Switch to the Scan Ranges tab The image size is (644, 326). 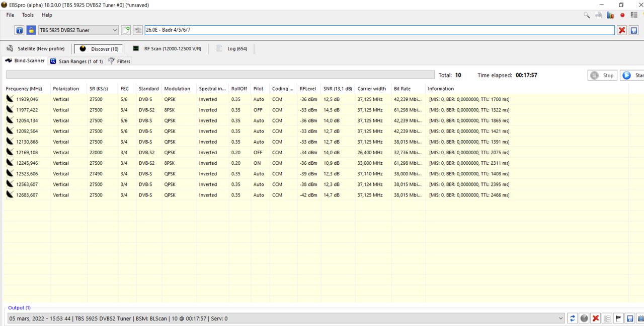click(x=76, y=61)
